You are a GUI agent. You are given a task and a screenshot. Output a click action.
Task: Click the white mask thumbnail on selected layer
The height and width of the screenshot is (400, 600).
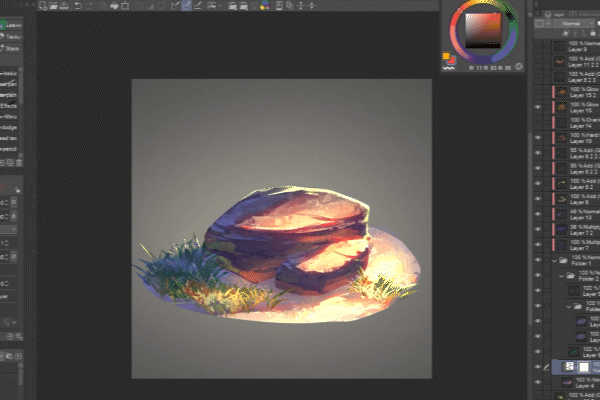584,367
